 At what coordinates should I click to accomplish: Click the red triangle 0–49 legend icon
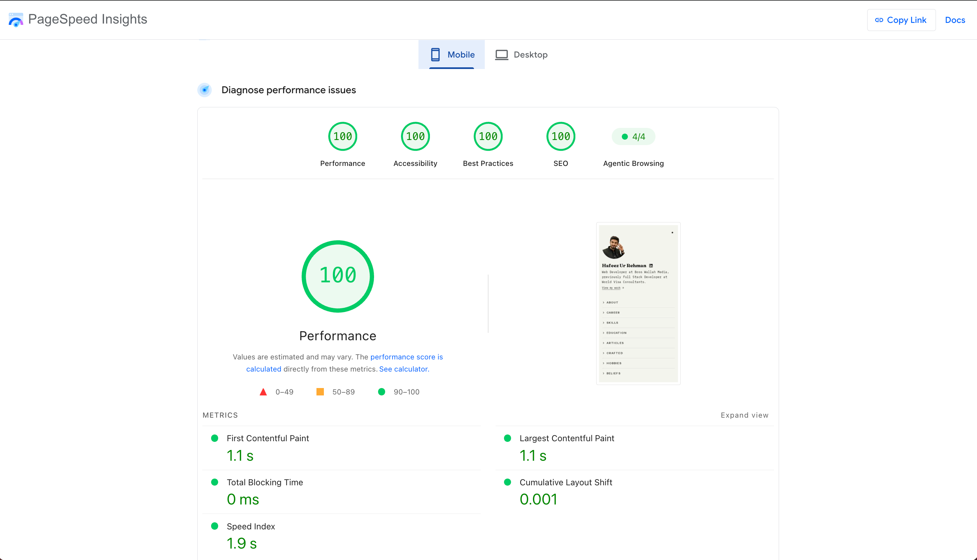pyautogui.click(x=263, y=392)
